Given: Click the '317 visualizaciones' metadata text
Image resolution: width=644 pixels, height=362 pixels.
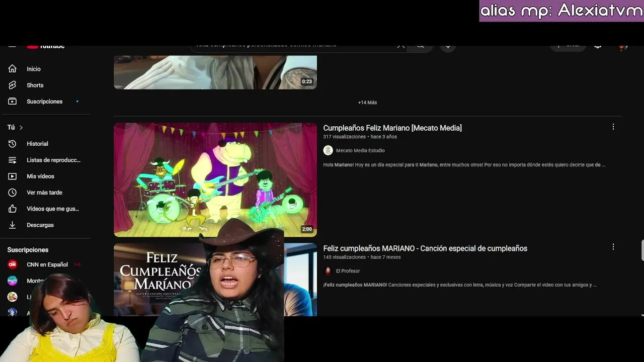Looking at the screenshot, I should [344, 137].
